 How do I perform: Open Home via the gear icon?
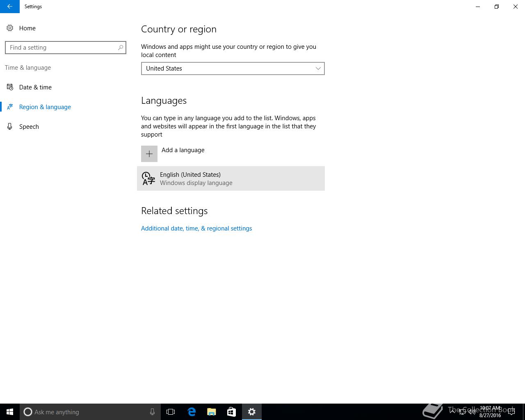pos(10,28)
